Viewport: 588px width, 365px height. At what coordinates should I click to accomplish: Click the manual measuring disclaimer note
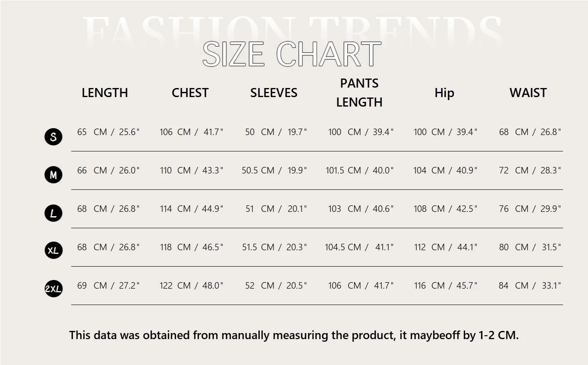click(x=294, y=335)
